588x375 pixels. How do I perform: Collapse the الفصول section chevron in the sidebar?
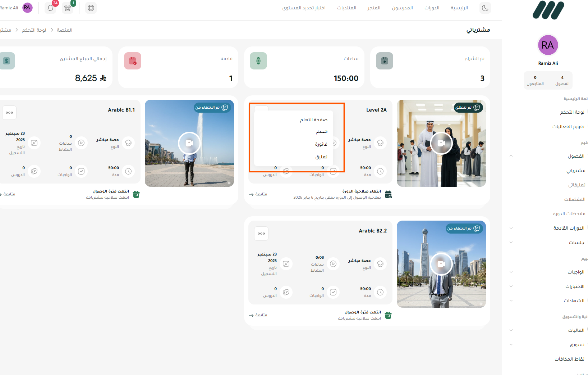pyautogui.click(x=511, y=156)
